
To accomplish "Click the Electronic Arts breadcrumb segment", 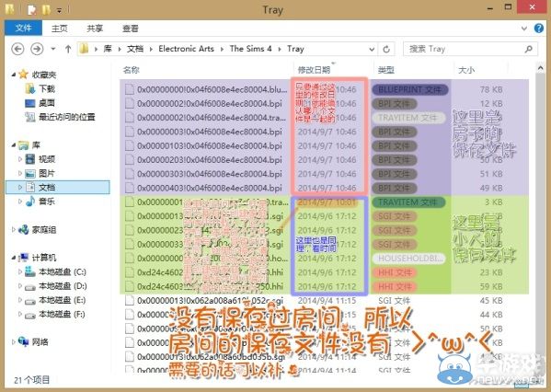I will 186,49.
